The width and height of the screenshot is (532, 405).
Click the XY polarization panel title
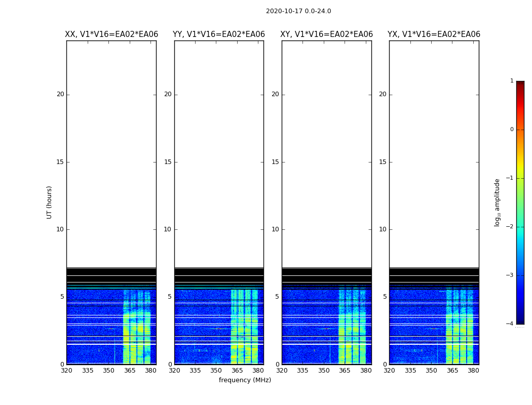326,34
